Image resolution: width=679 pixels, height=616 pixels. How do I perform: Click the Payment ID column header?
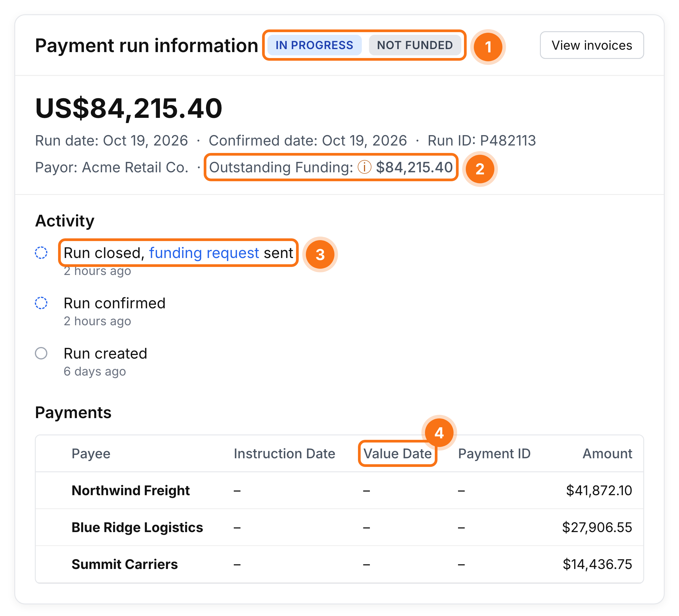(494, 454)
